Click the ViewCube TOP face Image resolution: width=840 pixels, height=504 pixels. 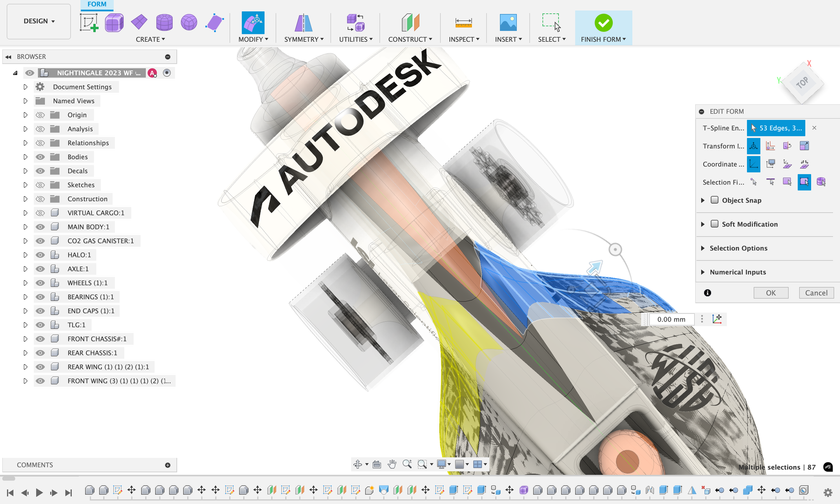click(x=802, y=83)
